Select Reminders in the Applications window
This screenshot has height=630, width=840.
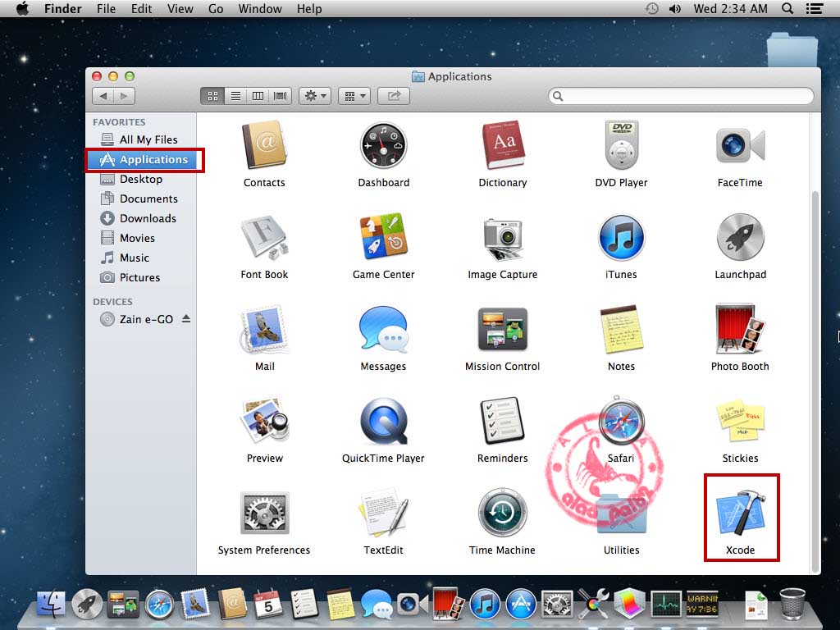503,421
